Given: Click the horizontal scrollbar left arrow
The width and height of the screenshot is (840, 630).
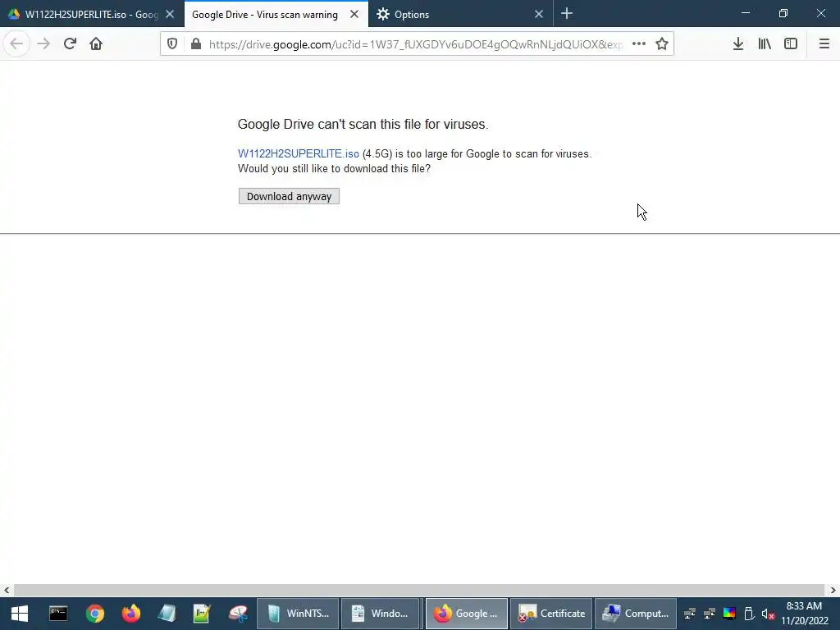Looking at the screenshot, I should (7, 591).
